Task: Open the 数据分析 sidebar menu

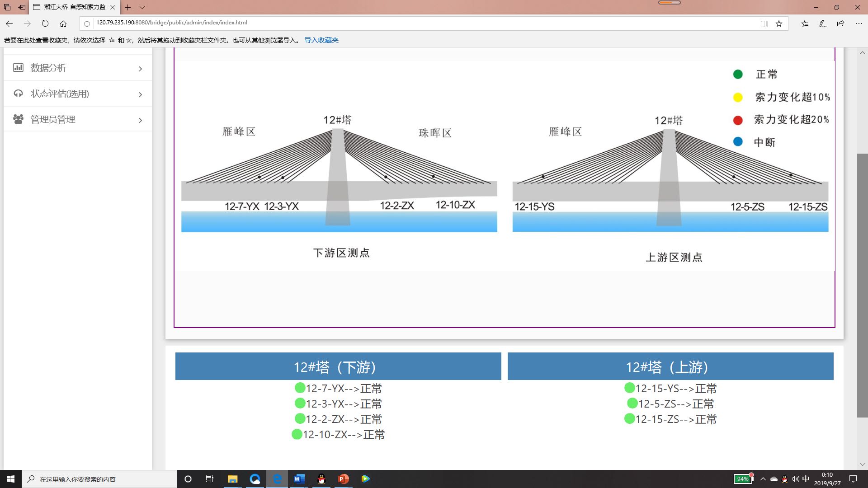Action: click(x=78, y=68)
